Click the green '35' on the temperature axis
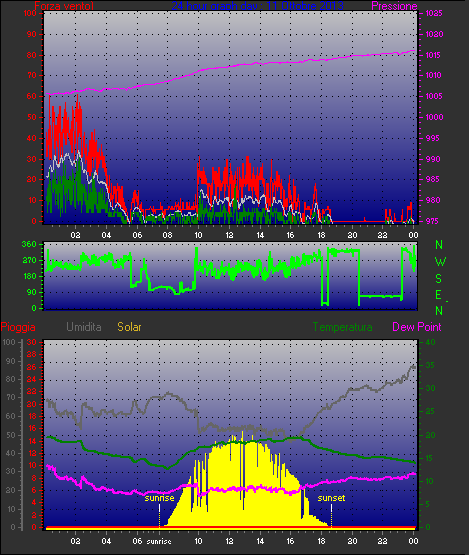 point(430,365)
